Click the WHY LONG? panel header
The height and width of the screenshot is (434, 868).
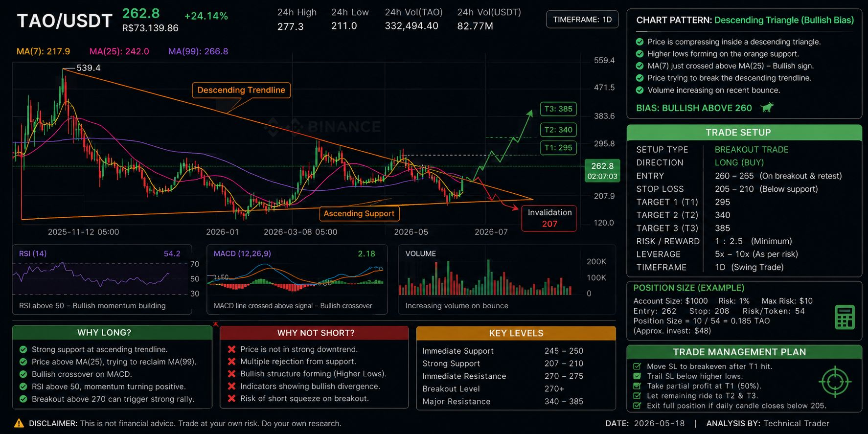[x=112, y=333]
